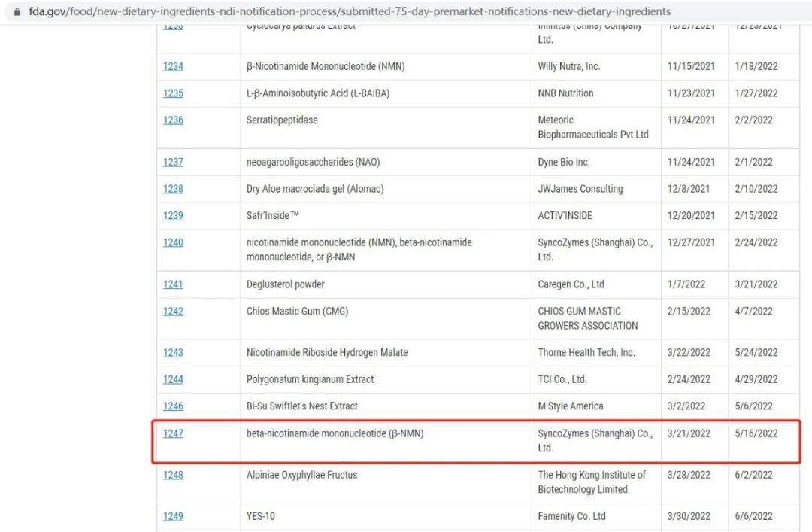The height and width of the screenshot is (532, 812).
Task: Select the Deglusterol powder cell
Action: click(x=386, y=284)
